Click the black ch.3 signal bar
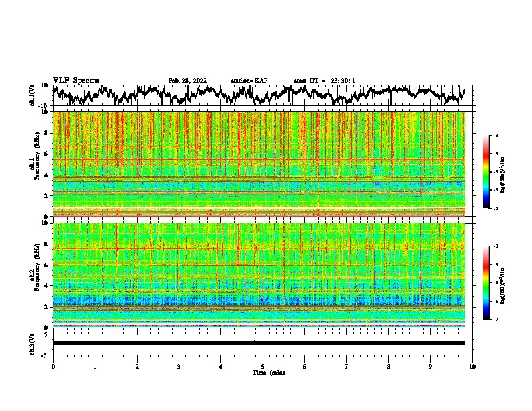 click(x=259, y=343)
